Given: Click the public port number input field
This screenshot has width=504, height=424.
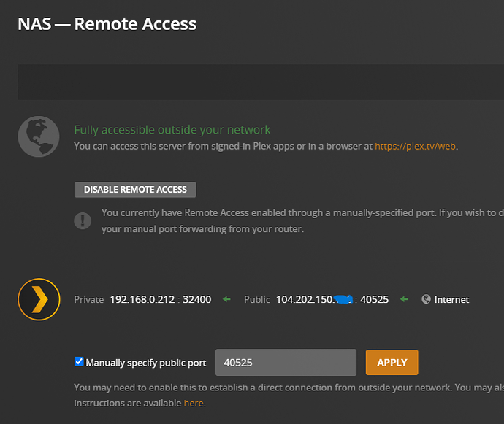Looking at the screenshot, I should (286, 363).
